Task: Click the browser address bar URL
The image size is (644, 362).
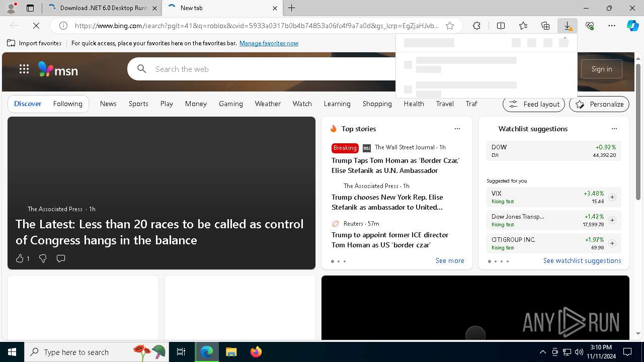Action: pos(257,26)
